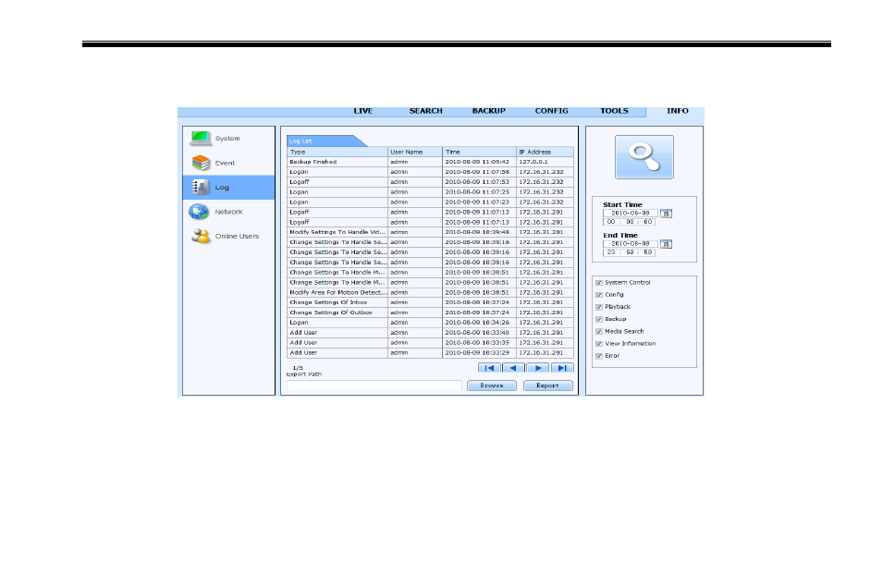Select the Backup Finished log row

click(x=430, y=162)
